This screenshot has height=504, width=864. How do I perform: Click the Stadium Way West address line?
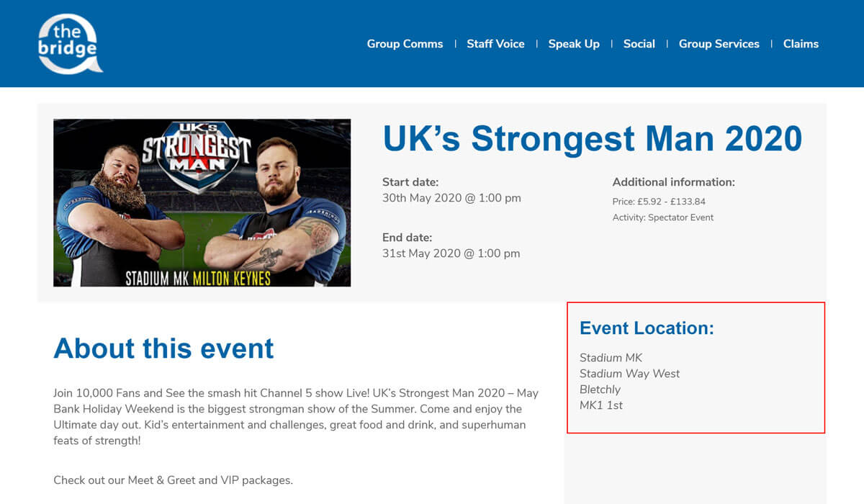coord(629,374)
